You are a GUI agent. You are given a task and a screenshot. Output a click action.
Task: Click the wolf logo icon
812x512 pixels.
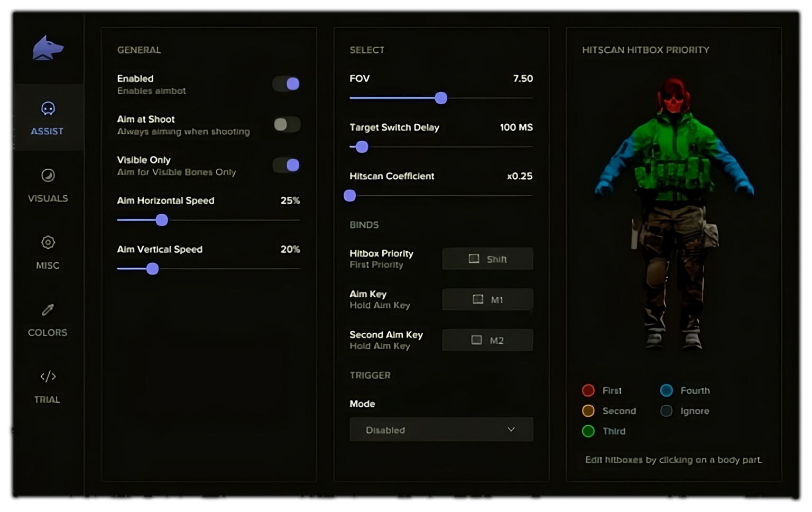[48, 48]
